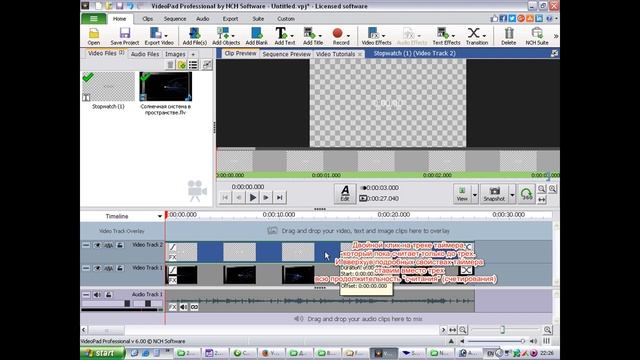Click FX icon on the audio clip

click(x=173, y=307)
